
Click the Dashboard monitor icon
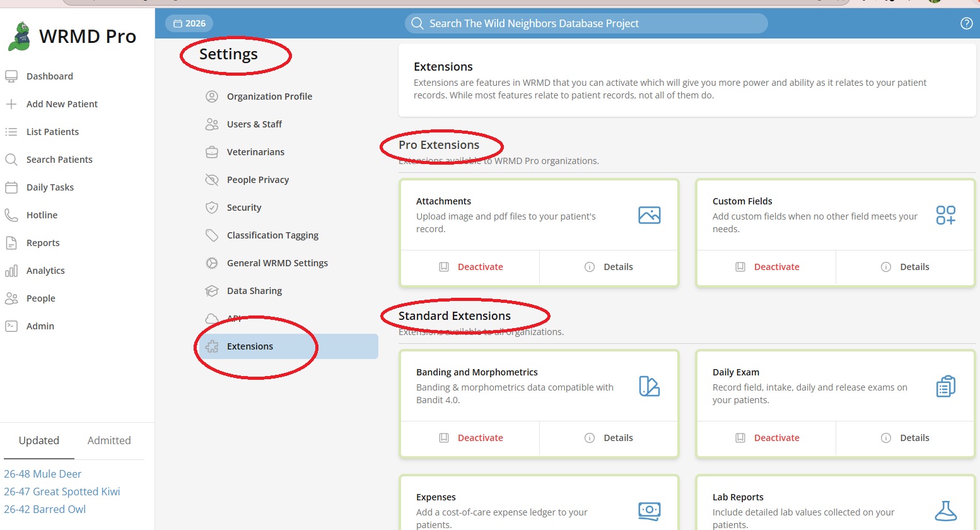click(11, 76)
